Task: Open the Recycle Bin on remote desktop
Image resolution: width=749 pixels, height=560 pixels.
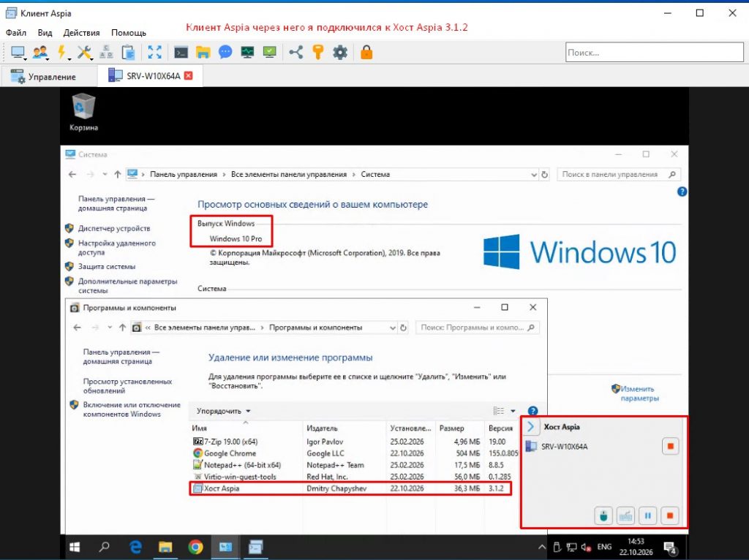Action: point(83,113)
